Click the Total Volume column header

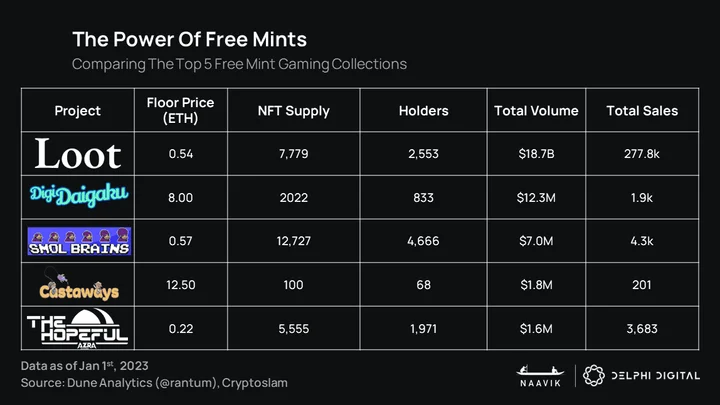coord(536,111)
